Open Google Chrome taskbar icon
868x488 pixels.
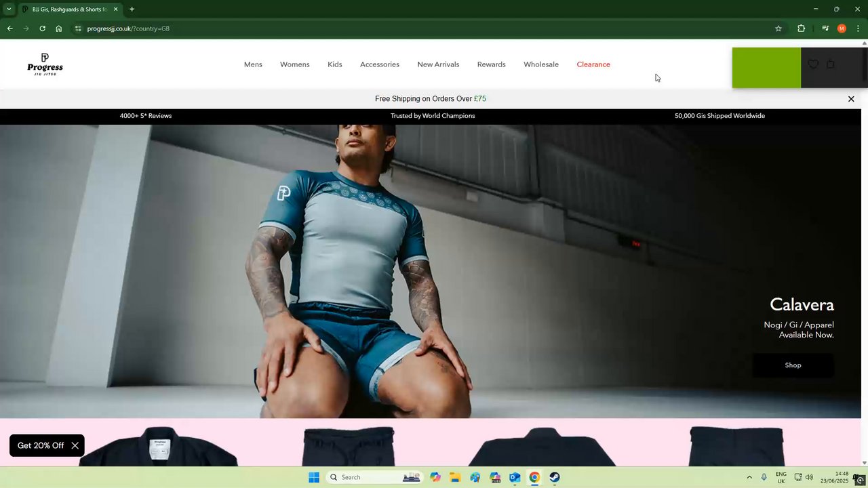coord(534,477)
